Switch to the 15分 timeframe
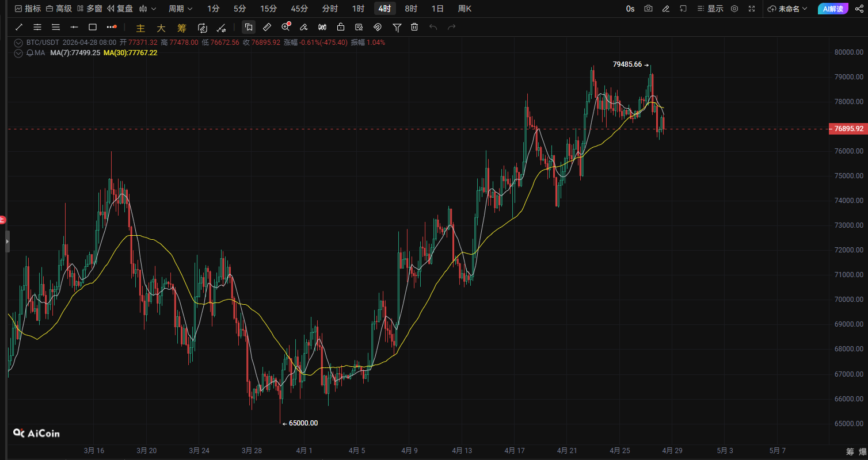868x460 pixels. [268, 9]
